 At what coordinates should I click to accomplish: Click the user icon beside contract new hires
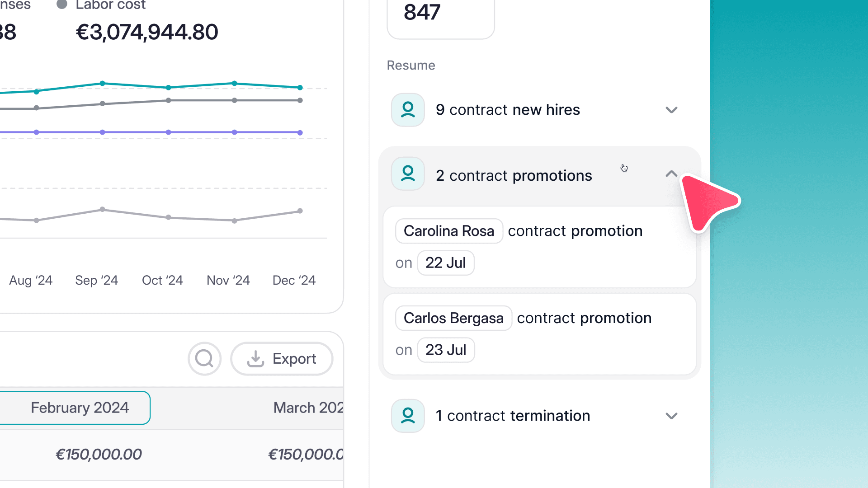[407, 109]
